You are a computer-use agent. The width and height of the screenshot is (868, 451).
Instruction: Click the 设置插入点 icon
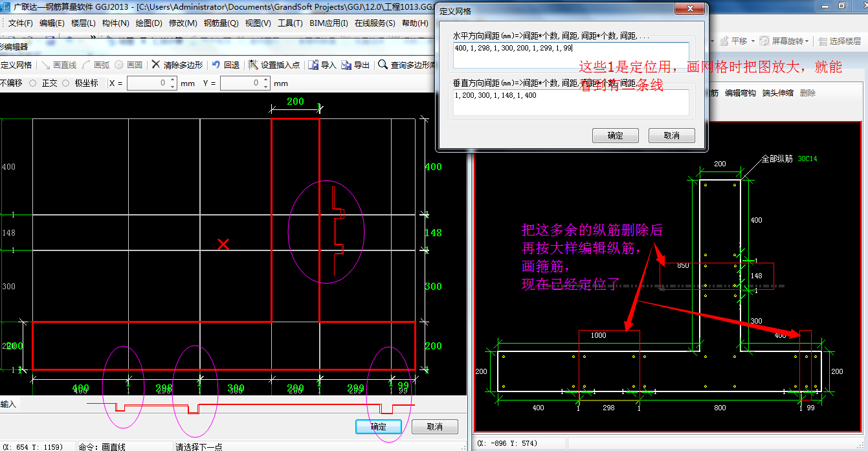point(253,65)
